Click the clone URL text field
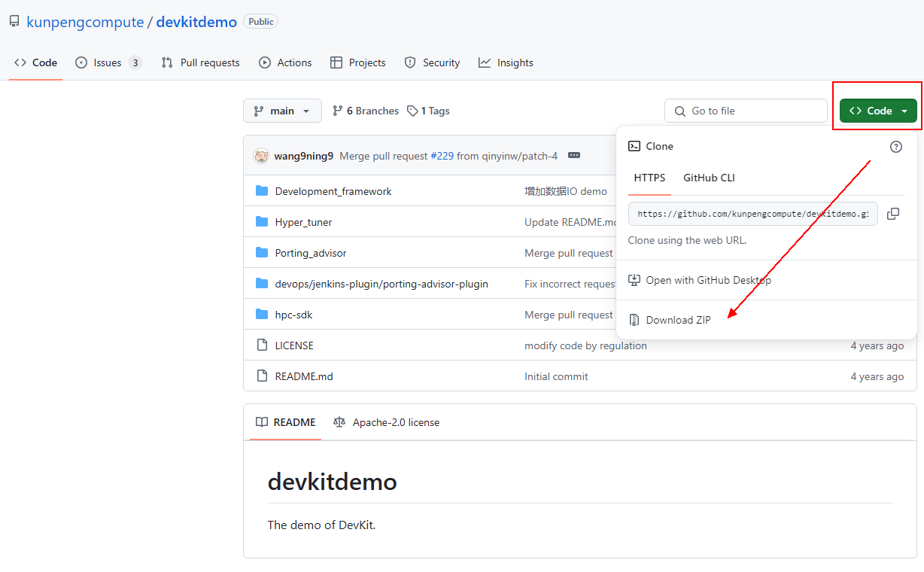The width and height of the screenshot is (924, 572). tap(753, 214)
